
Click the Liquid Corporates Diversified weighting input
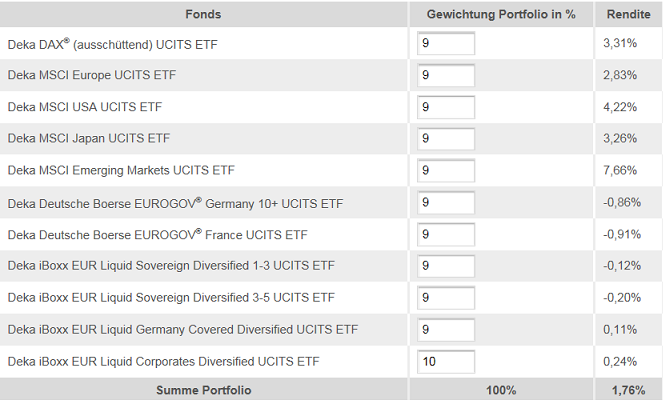click(x=446, y=361)
